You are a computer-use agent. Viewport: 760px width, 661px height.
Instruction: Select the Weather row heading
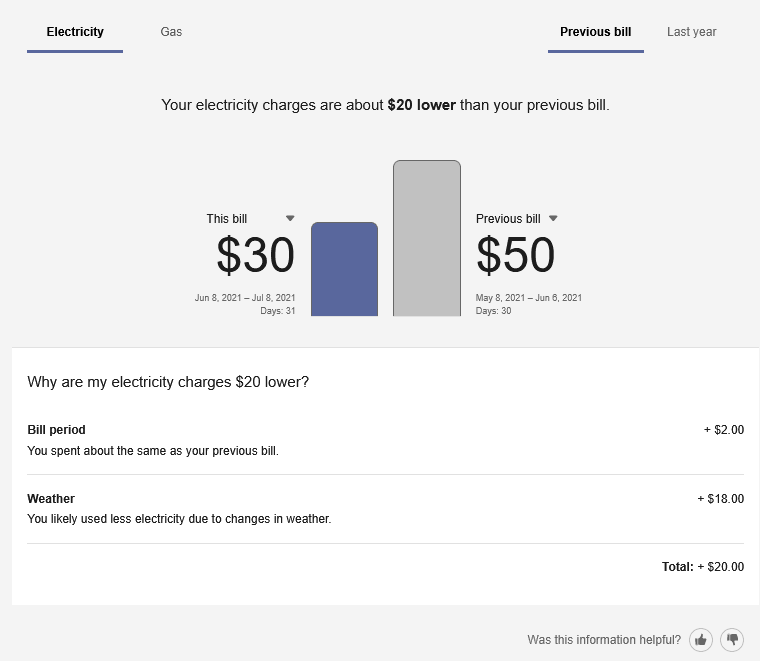click(x=51, y=499)
